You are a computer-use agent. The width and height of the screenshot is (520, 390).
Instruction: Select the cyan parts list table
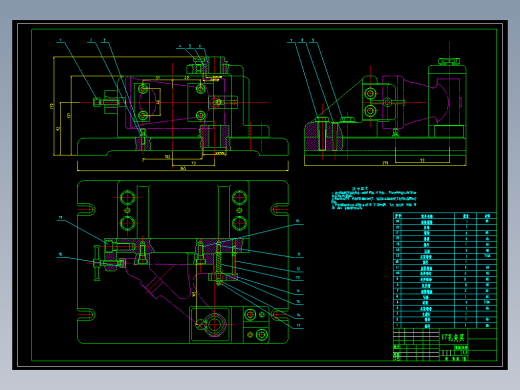pos(445,270)
